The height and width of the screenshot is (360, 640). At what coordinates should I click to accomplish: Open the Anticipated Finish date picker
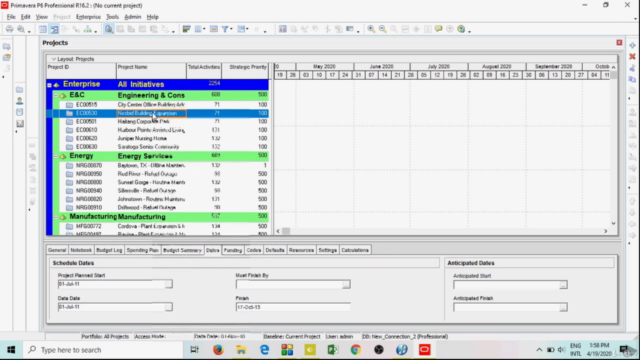(x=563, y=307)
